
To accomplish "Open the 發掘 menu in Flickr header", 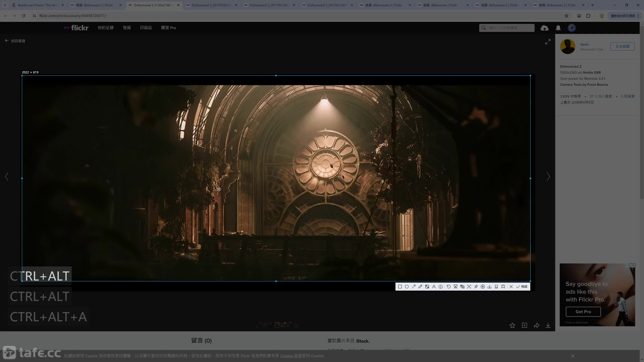I will tap(127, 28).
